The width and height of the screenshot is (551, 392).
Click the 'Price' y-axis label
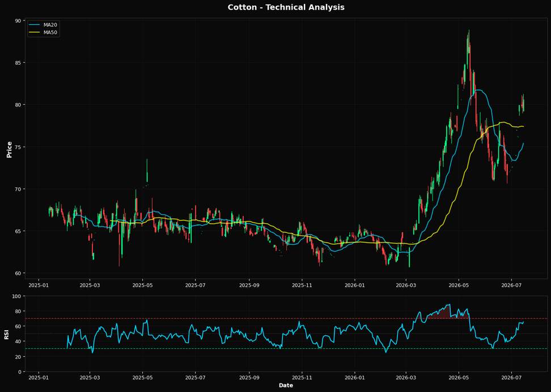(10, 150)
